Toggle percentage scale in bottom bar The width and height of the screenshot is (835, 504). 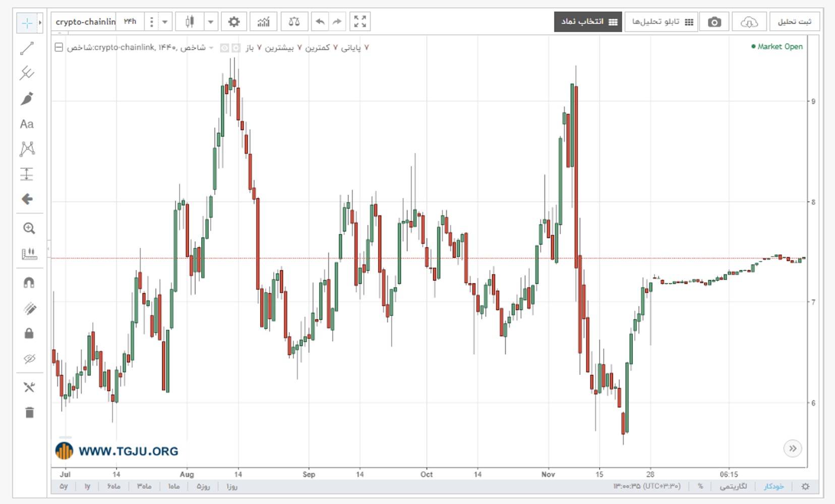(x=700, y=486)
